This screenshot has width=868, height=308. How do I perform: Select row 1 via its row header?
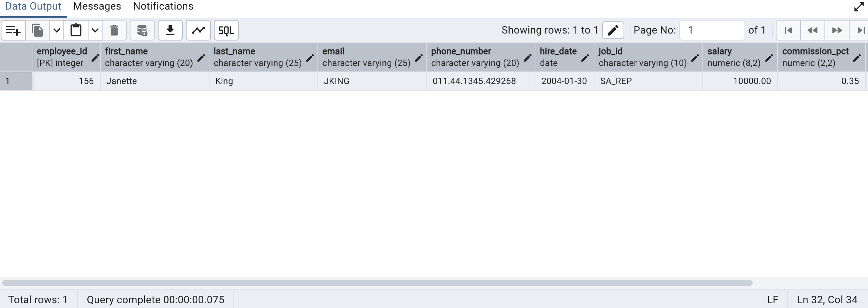[x=16, y=81]
